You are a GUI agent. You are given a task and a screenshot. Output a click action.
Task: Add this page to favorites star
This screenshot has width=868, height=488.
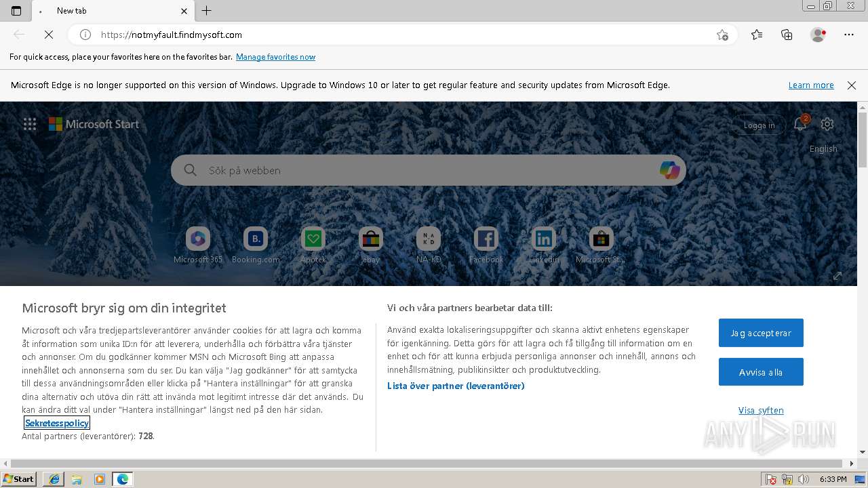(x=722, y=35)
